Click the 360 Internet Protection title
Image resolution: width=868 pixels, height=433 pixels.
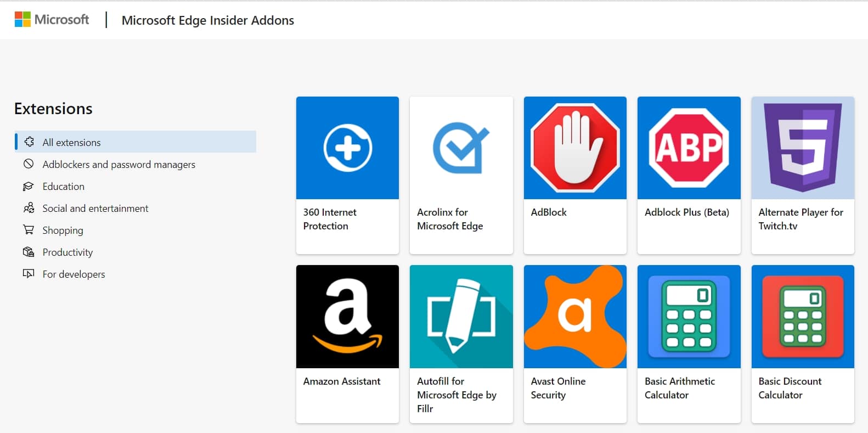click(x=330, y=219)
